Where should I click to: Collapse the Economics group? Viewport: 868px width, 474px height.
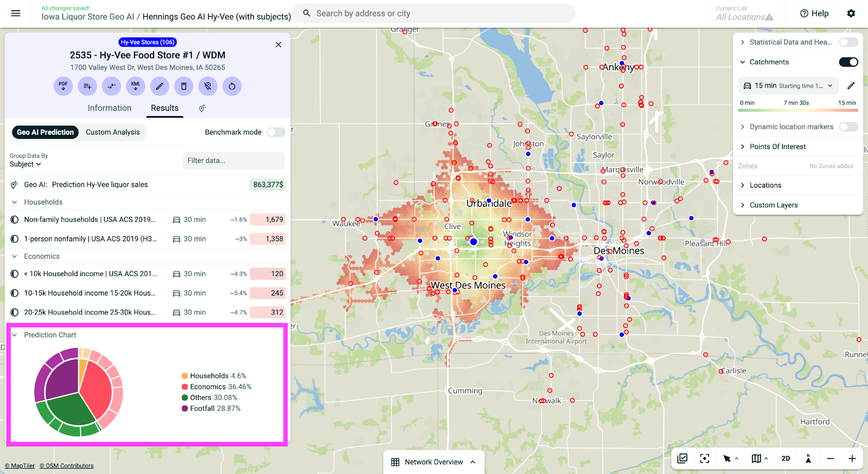click(x=15, y=257)
